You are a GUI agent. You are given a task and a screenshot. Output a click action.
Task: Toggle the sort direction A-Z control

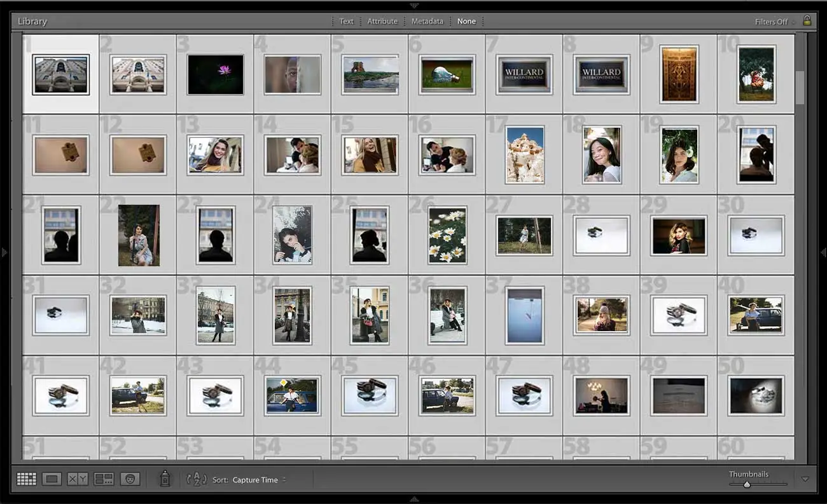(197, 479)
